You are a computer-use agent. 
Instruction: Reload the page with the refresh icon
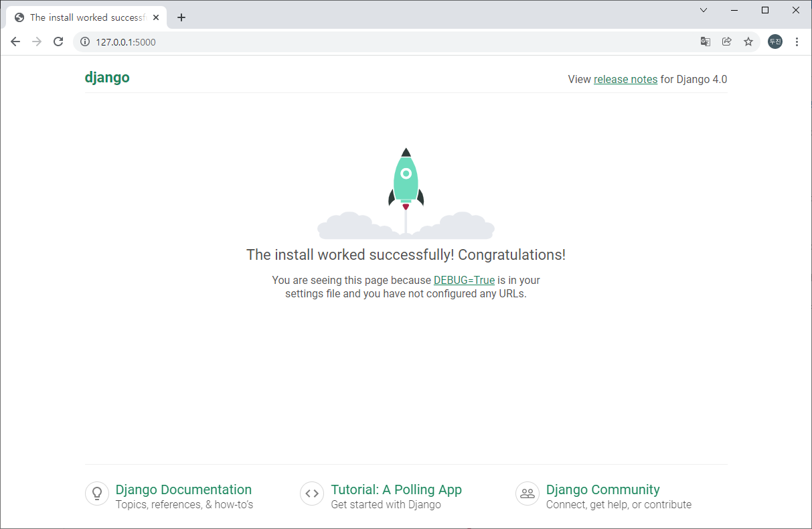click(58, 42)
